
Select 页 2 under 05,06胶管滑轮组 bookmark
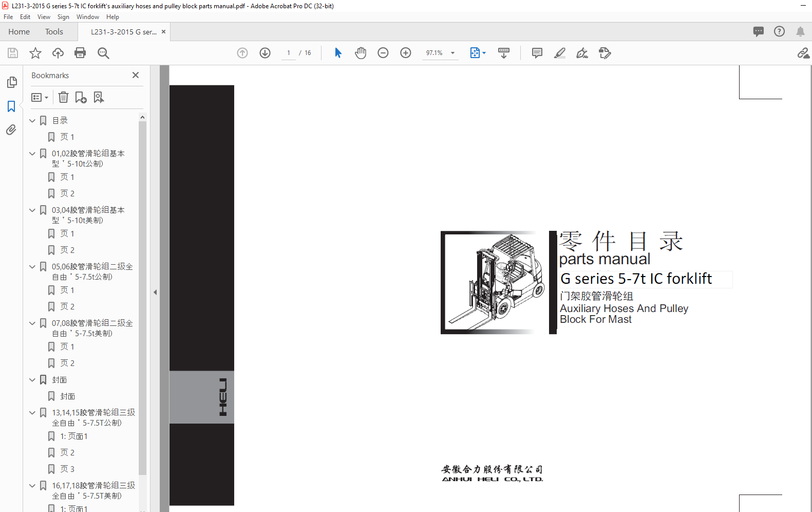[x=67, y=306]
